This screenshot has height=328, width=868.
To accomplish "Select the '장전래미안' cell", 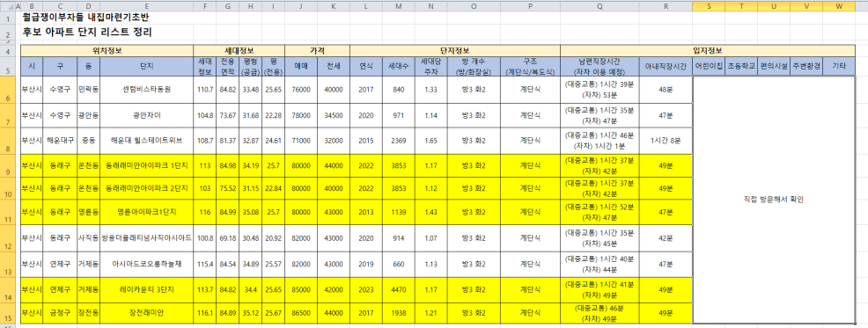I will (147, 312).
